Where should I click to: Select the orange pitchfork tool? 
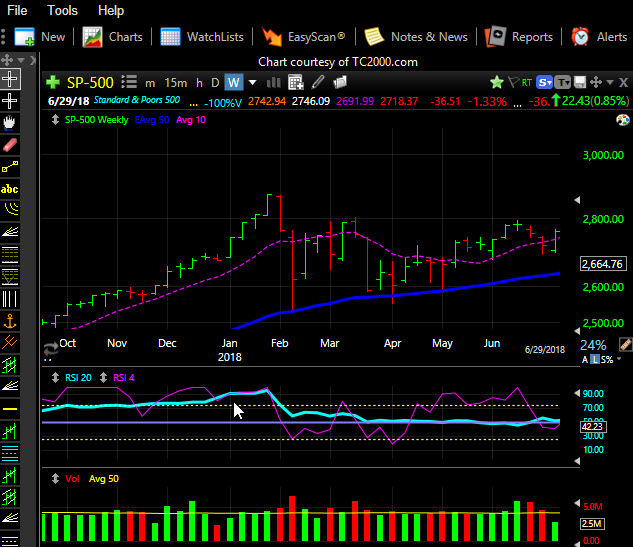(x=10, y=342)
